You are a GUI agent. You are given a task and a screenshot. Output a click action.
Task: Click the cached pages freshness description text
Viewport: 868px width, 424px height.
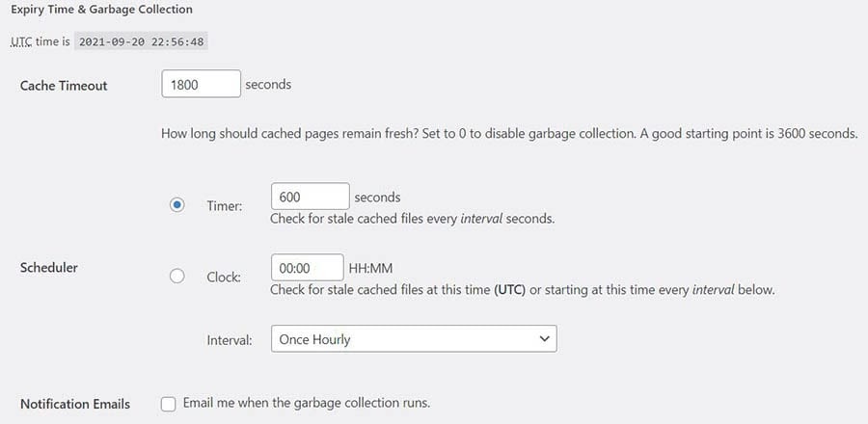tap(509, 134)
